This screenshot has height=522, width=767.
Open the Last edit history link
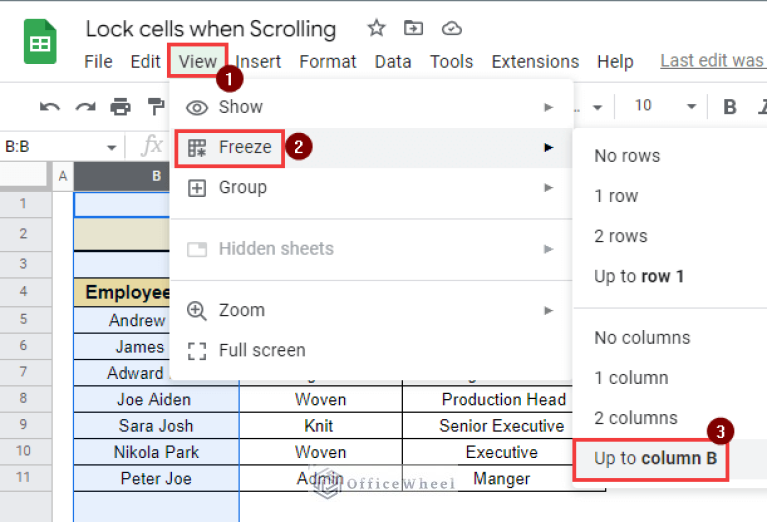712,61
